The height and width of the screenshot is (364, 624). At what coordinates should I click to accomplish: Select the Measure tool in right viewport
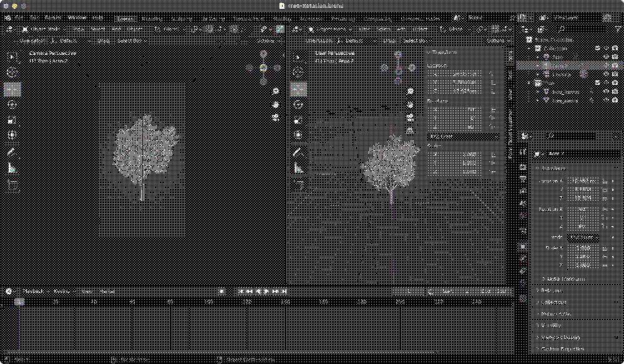pos(298,168)
